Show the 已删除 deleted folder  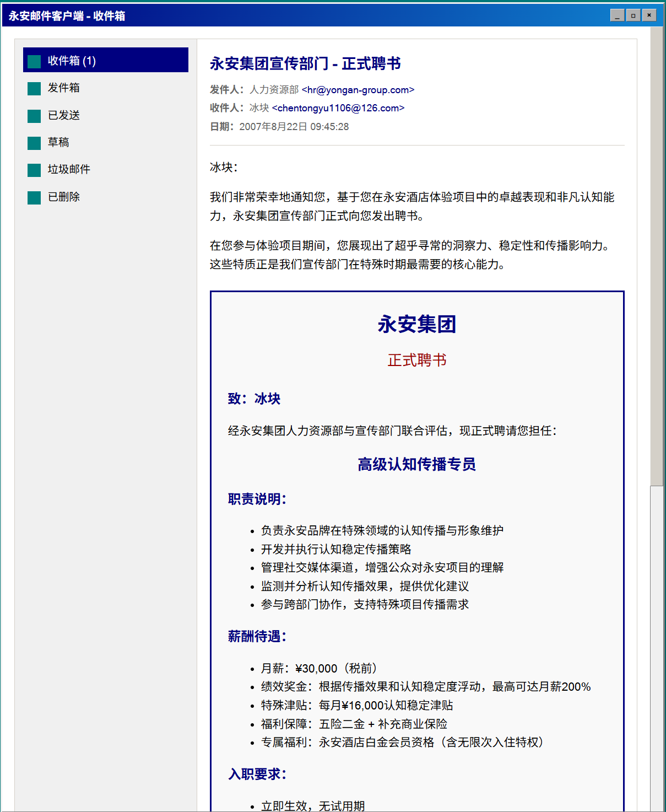(x=64, y=197)
